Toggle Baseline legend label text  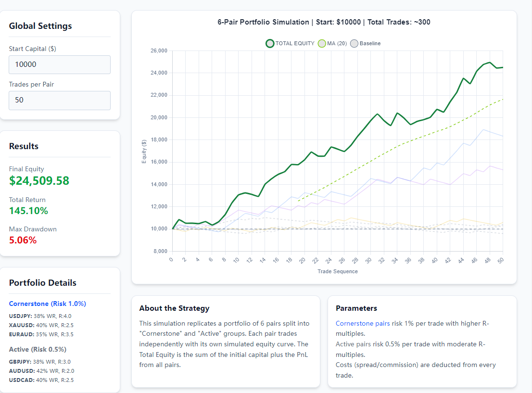[370, 44]
